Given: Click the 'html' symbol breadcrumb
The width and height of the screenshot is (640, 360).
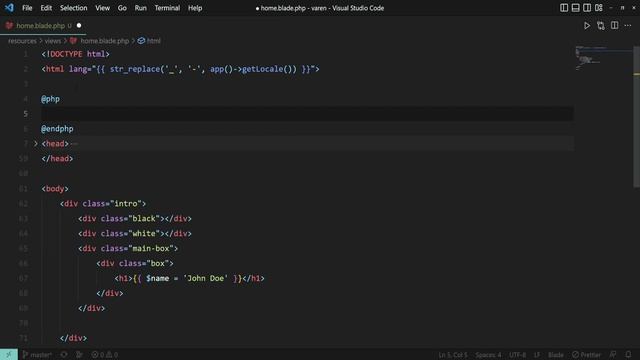Looking at the screenshot, I should click(153, 41).
